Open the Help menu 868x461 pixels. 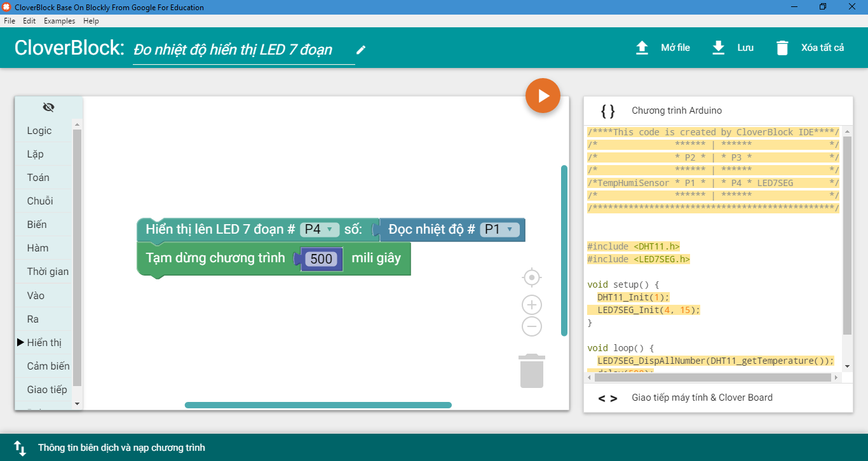click(91, 21)
